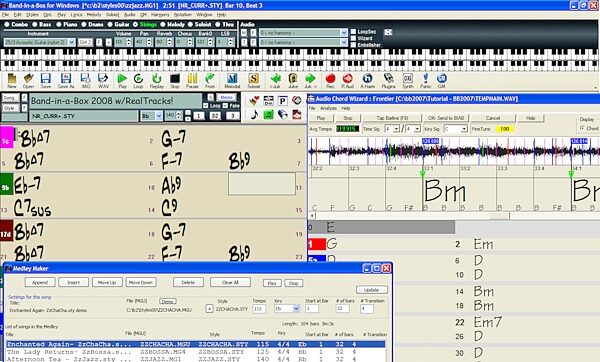
Task: Open the upper Audio harmony dropdown
Action: tap(344, 33)
